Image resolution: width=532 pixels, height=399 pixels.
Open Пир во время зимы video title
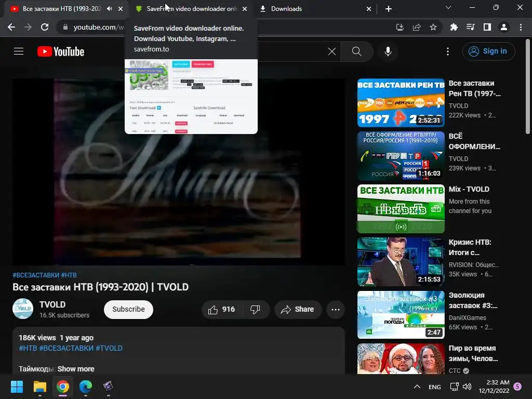click(x=473, y=353)
